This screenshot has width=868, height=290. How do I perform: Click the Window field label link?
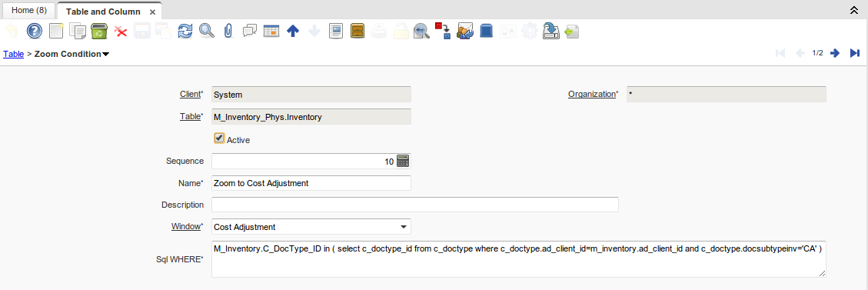point(185,227)
